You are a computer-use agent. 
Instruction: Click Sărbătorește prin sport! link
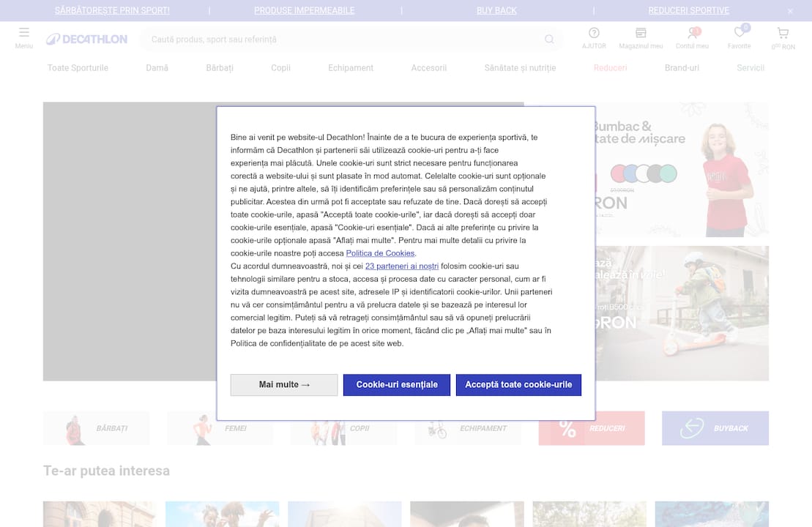[x=112, y=10]
